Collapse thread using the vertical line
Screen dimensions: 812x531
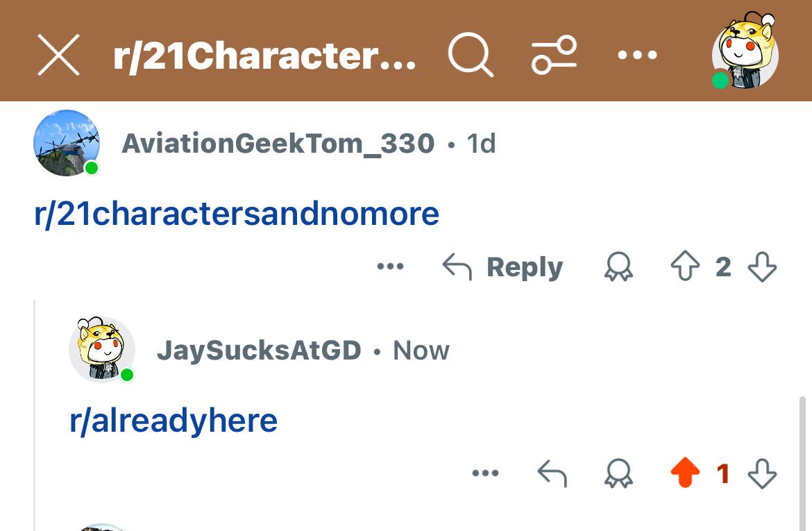35,414
